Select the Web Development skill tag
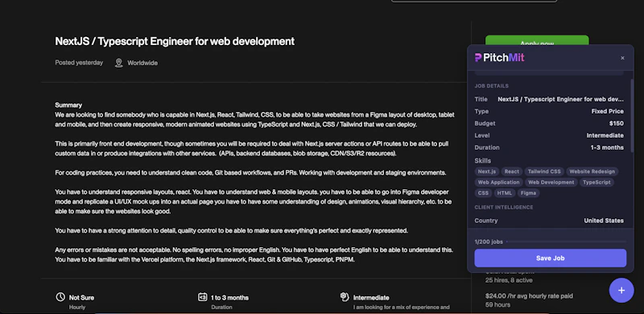644x314 pixels. 551,182
